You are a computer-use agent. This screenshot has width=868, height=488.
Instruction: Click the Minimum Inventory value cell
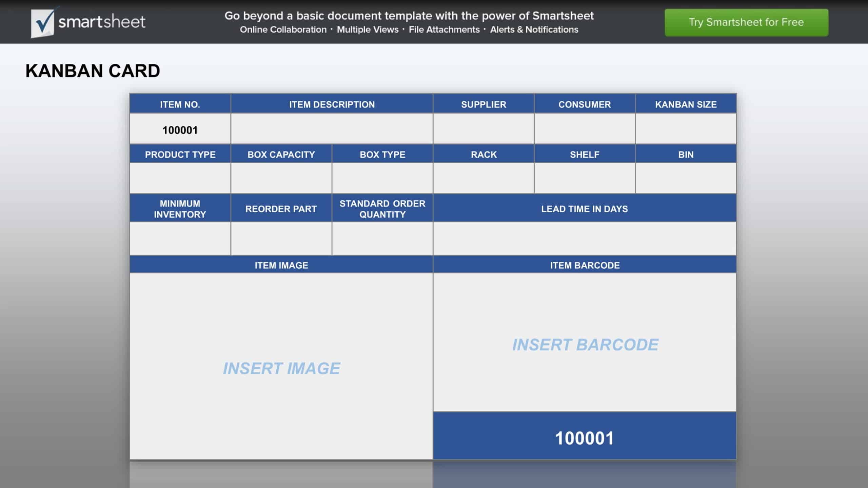pyautogui.click(x=180, y=239)
